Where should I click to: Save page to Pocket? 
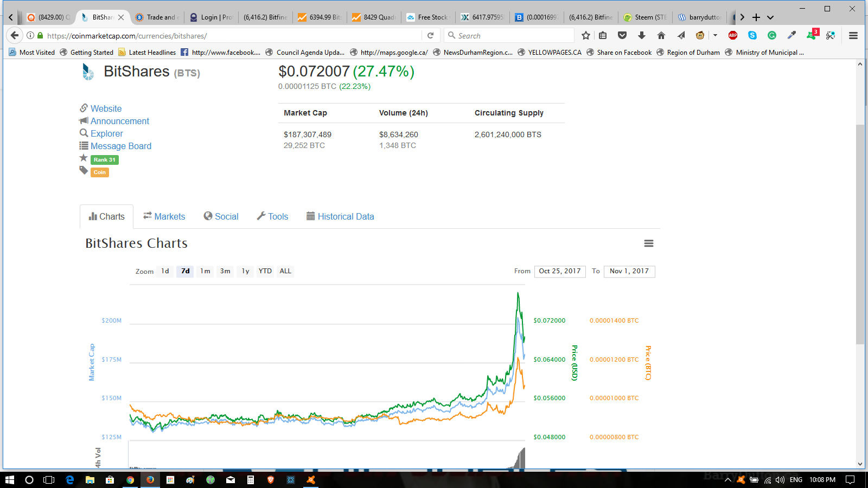click(x=622, y=36)
